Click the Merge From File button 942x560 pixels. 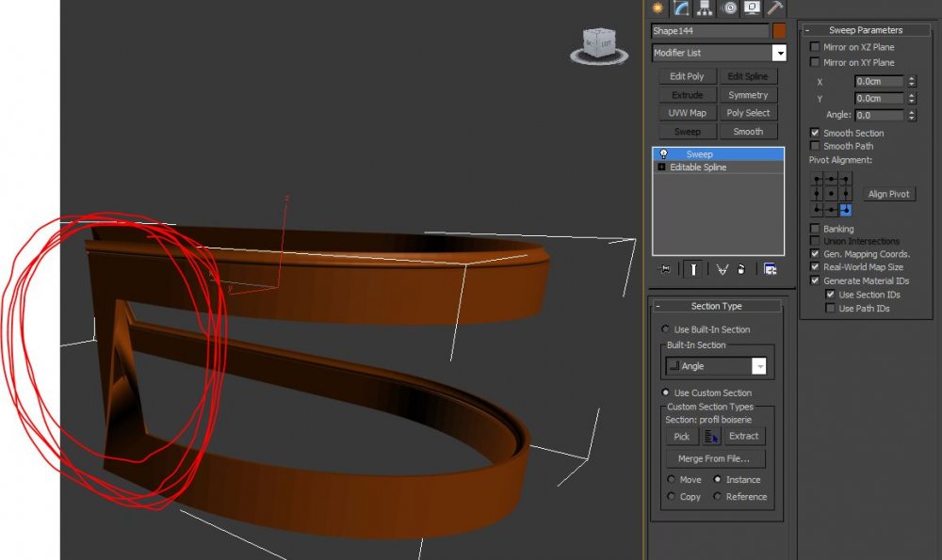pos(714,458)
